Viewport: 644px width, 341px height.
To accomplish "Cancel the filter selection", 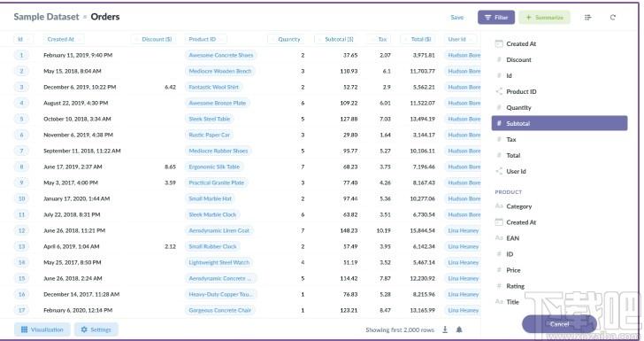I will 559,324.
